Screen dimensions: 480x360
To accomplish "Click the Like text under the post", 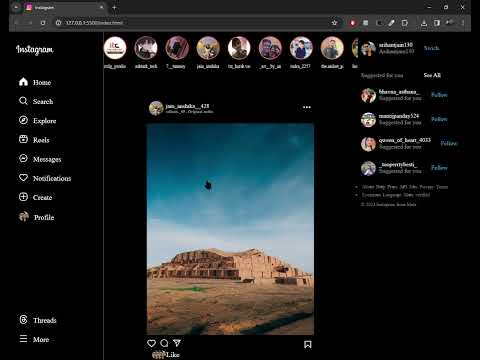I will click(x=173, y=355).
